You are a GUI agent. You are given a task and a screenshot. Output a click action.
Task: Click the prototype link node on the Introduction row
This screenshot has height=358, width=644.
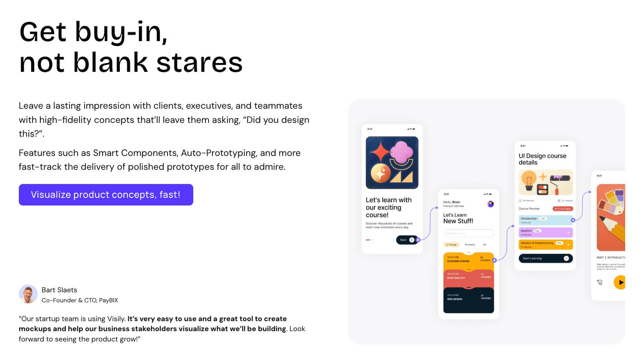coord(573,220)
